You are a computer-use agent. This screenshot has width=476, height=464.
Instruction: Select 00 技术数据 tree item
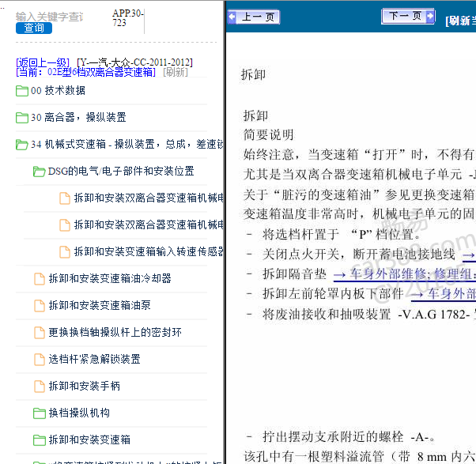58,90
